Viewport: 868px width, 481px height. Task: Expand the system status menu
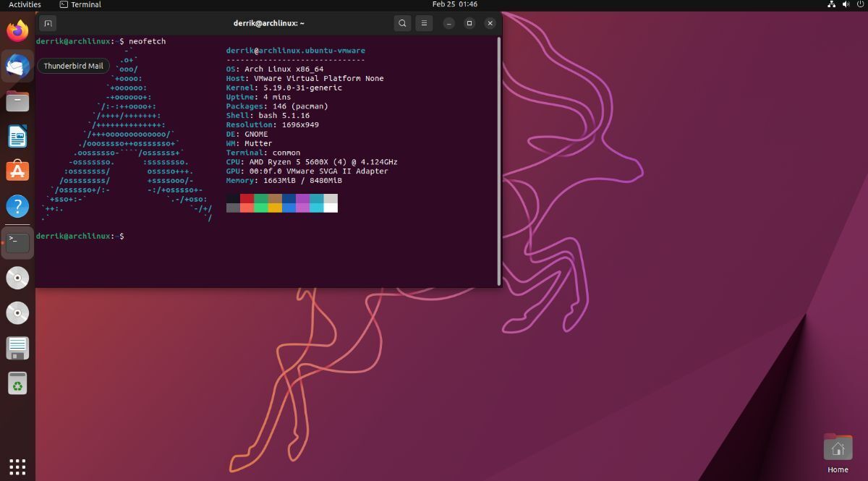coord(845,4)
